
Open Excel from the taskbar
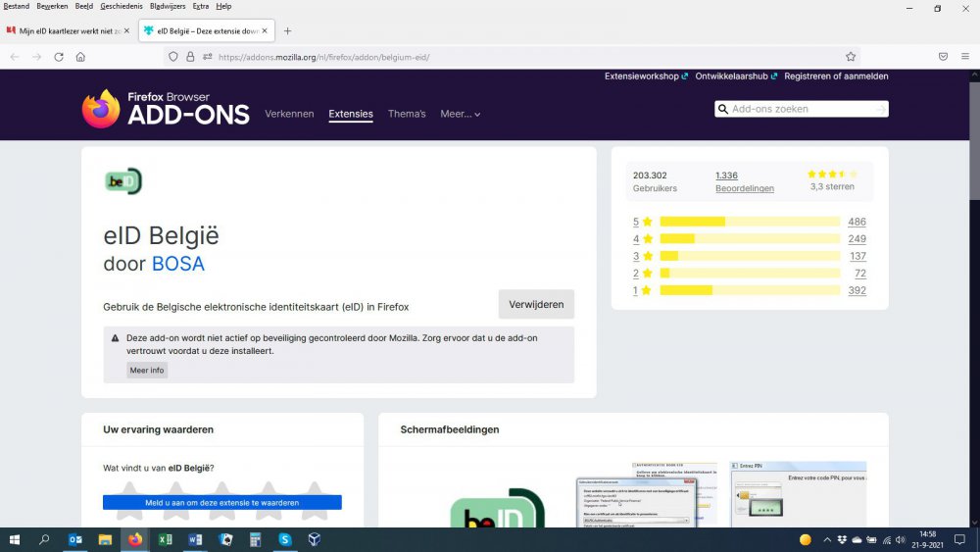[165, 539]
